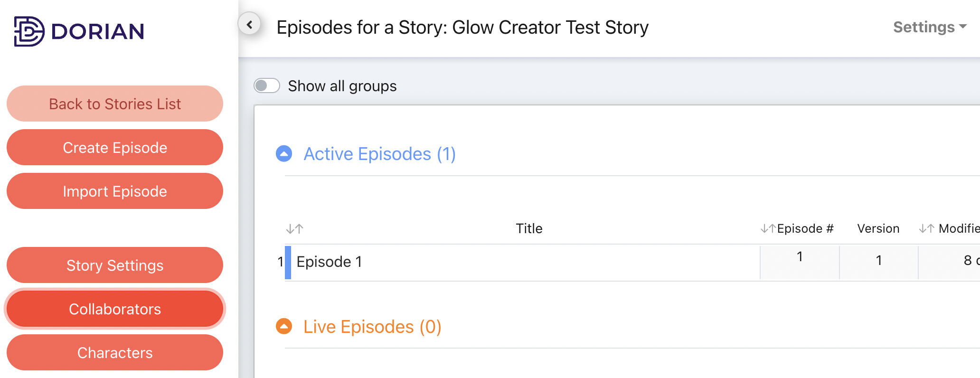Viewport: 980px width, 378px height.
Task: Collapse the Active Episodes section
Action: coord(284,154)
